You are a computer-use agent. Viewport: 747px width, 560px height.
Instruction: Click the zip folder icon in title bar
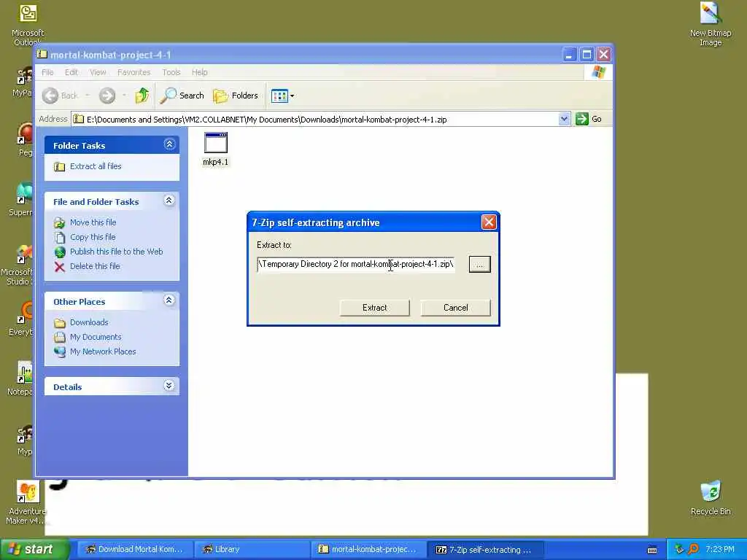click(42, 54)
